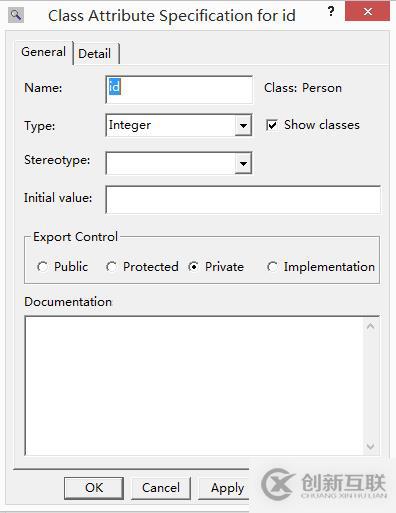Click the question mark help icon
This screenshot has height=513, width=396.
(x=331, y=12)
